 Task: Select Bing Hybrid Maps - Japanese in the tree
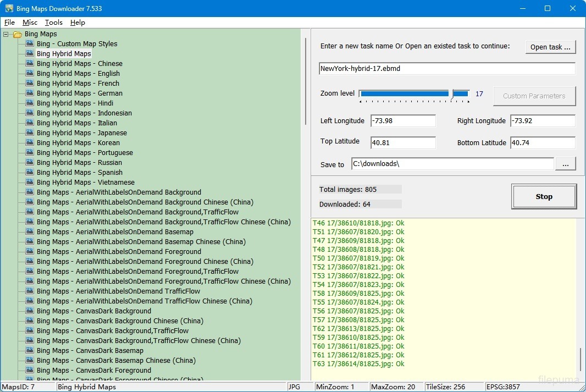click(x=81, y=133)
